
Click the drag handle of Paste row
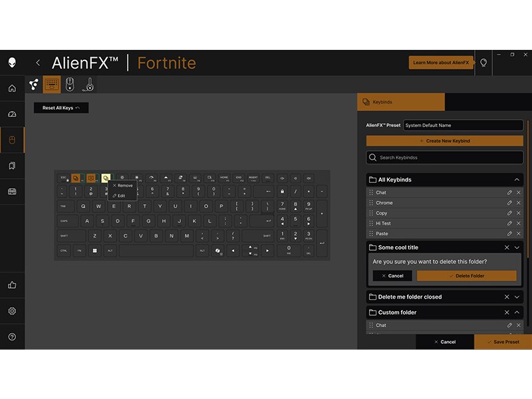(371, 233)
